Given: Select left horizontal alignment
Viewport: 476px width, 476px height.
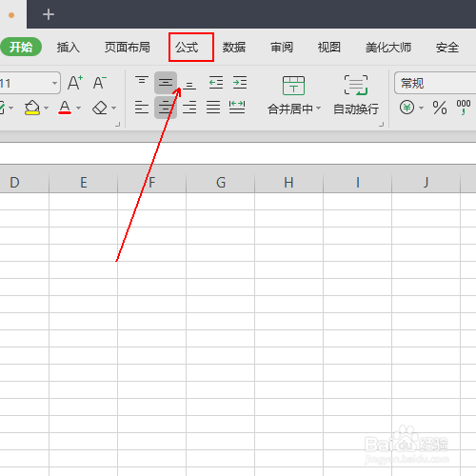Looking at the screenshot, I should pyautogui.click(x=142, y=108).
